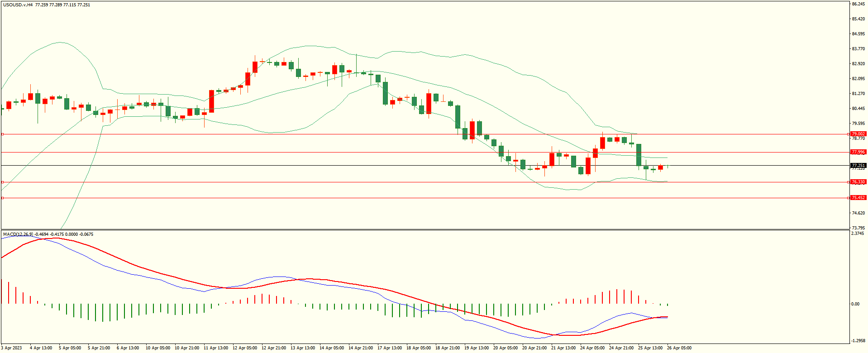868x353 pixels.
Task: Click the 10 Apr 05:00 time label
Action: pyautogui.click(x=158, y=348)
